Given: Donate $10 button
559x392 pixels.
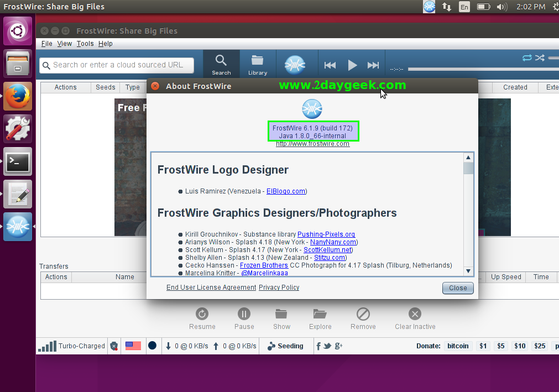Looking at the screenshot, I should [x=520, y=346].
